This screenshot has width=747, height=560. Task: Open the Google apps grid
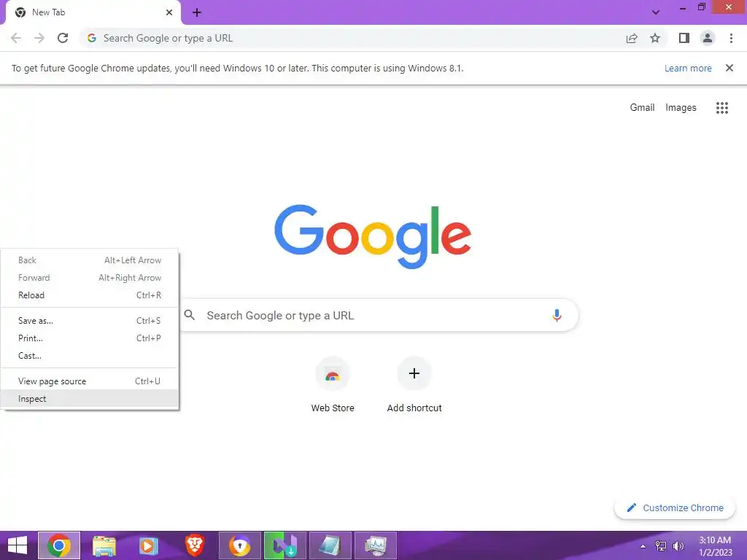(x=722, y=108)
